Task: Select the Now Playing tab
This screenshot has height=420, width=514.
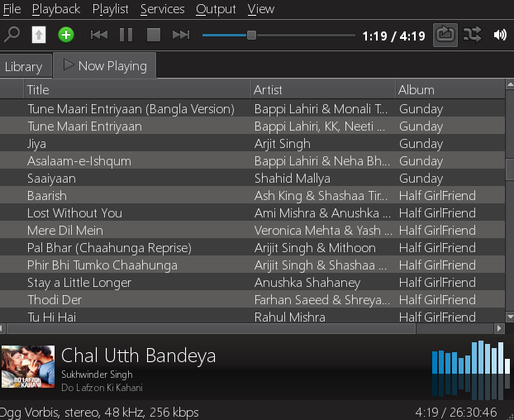Action: [x=105, y=65]
